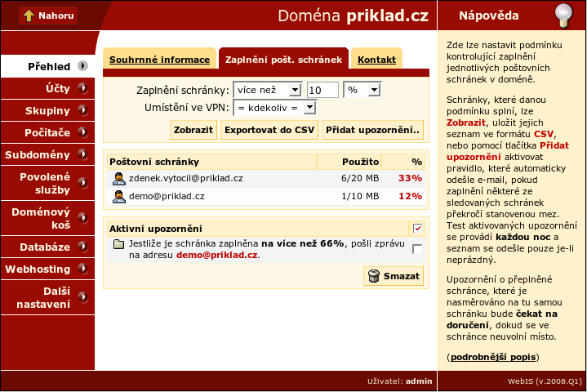Click WebIS (v.2008.Q1) footer text
This screenshot has width=587, height=392.
click(545, 381)
